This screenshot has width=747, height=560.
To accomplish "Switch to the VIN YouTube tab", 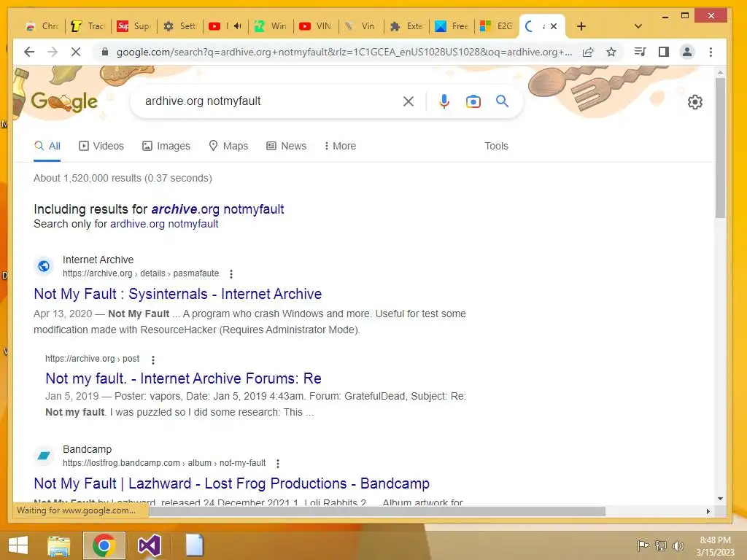I will click(317, 26).
